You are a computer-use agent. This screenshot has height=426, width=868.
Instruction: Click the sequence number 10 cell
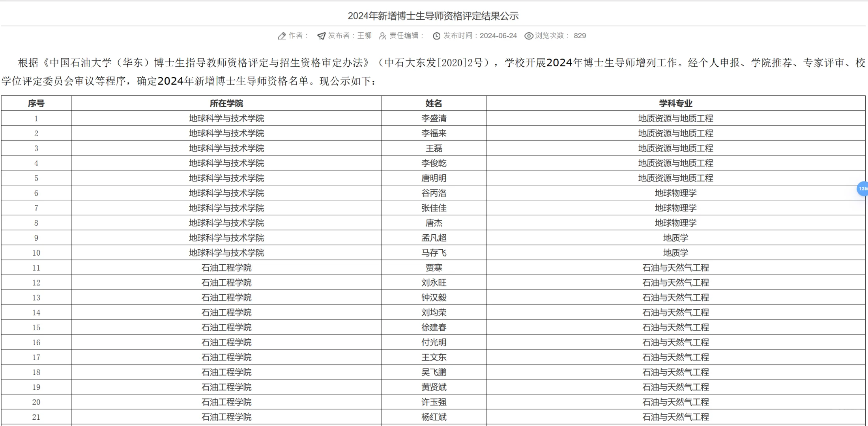coord(36,253)
